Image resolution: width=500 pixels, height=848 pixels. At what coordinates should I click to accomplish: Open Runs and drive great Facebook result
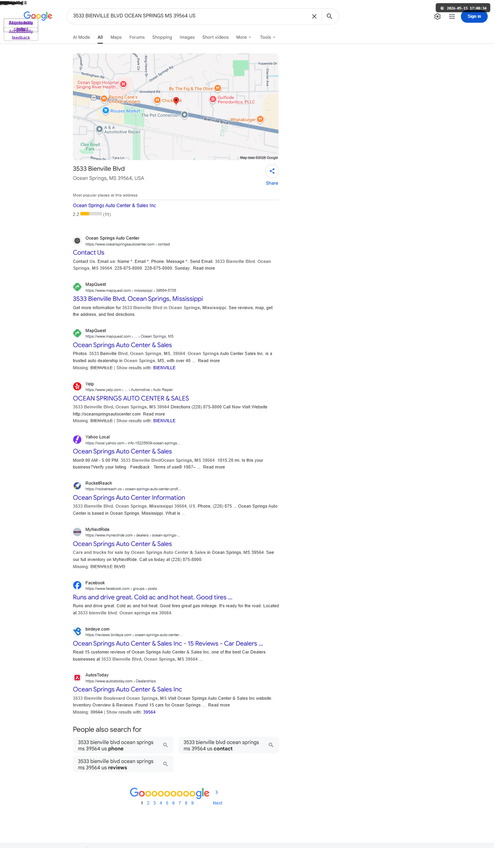[152, 598]
